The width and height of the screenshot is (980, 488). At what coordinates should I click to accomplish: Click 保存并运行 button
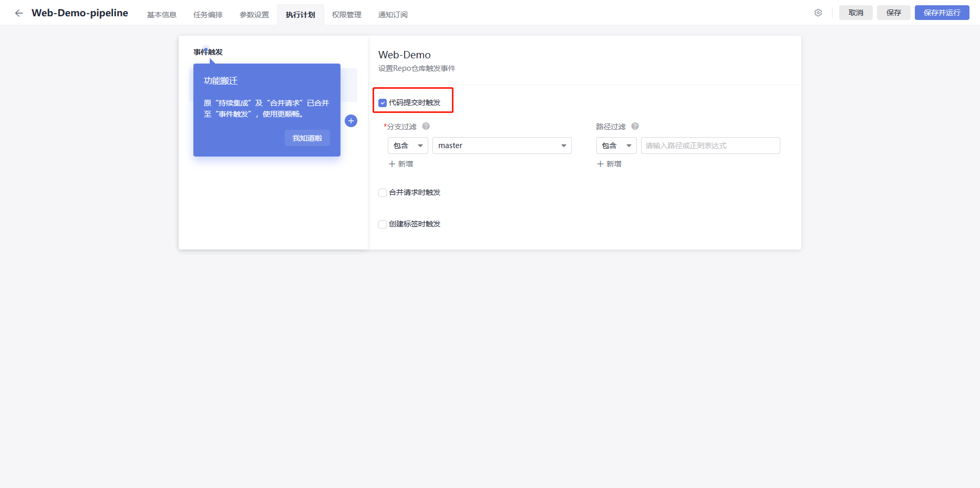942,13
